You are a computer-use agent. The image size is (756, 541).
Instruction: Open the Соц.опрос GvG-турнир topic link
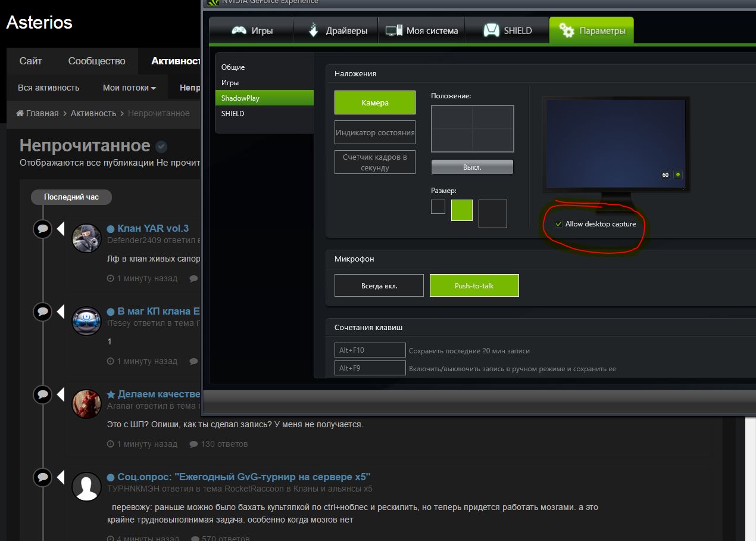[243, 477]
